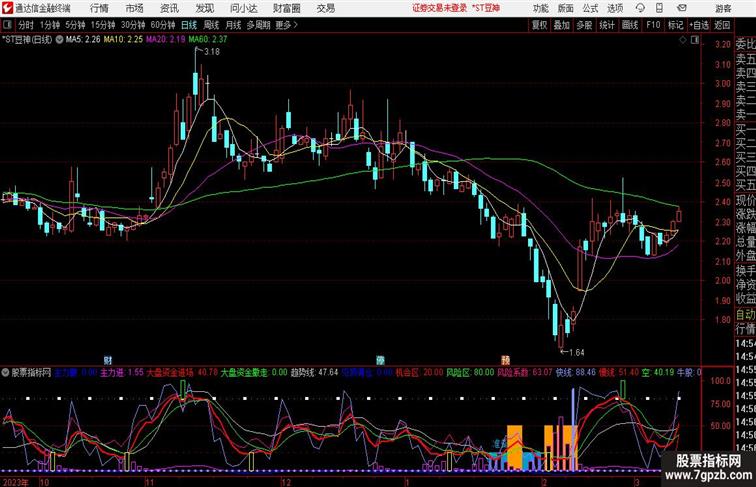Open the 公式 menu
The height and width of the screenshot is (487, 756).
coord(590,8)
